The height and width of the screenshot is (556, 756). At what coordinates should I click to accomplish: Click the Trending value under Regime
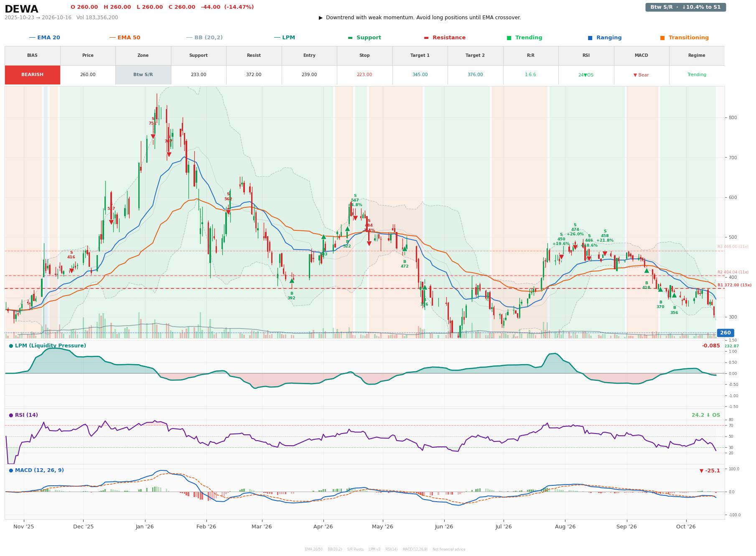pyautogui.click(x=697, y=75)
